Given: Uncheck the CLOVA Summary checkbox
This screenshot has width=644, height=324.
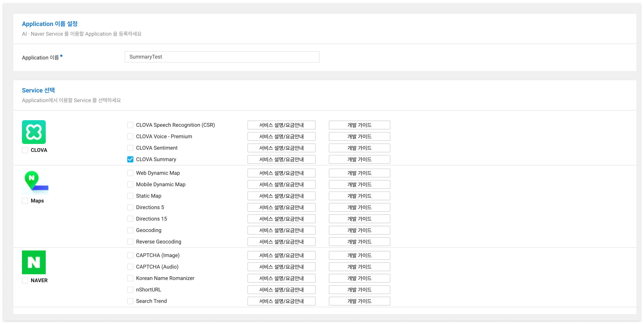Looking at the screenshot, I should (130, 159).
